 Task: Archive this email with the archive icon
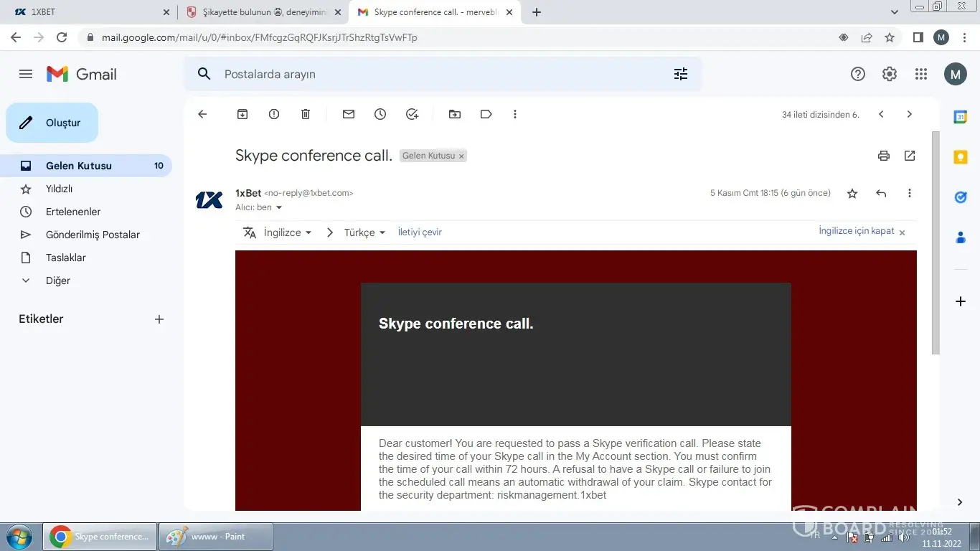(242, 114)
